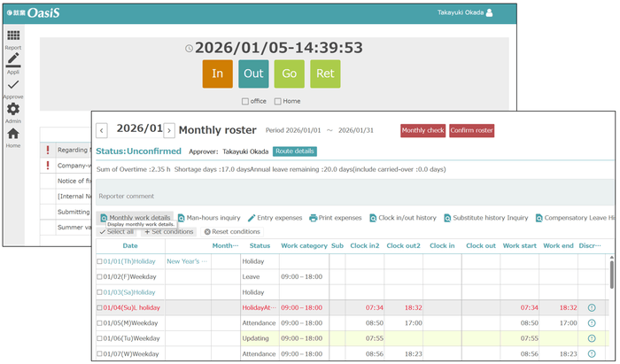Go to Home via house icon
The image size is (620, 364).
coord(13,134)
